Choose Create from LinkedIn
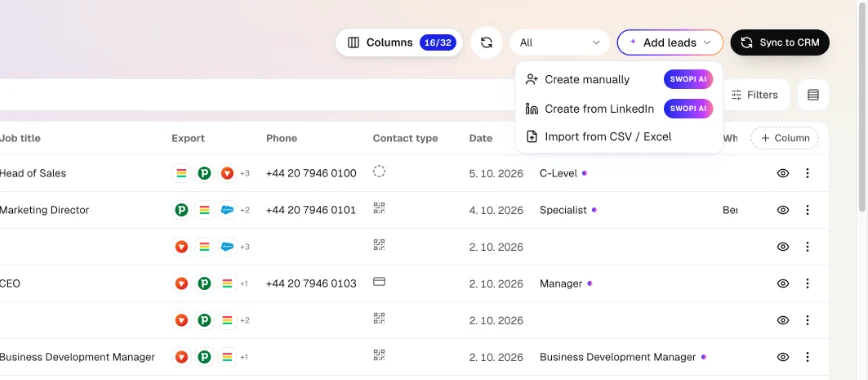Viewport: 868px width, 380px height. [619, 109]
